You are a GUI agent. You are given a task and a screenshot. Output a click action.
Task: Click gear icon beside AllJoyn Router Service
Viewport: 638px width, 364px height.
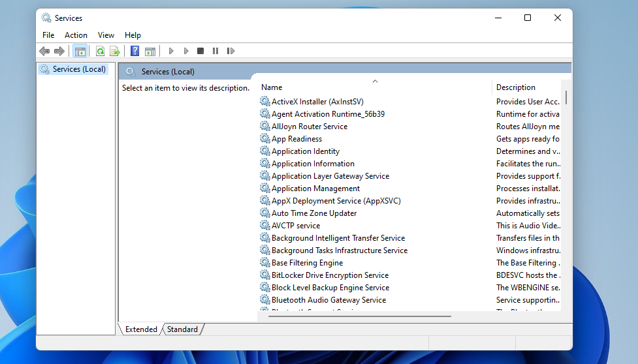tap(265, 126)
